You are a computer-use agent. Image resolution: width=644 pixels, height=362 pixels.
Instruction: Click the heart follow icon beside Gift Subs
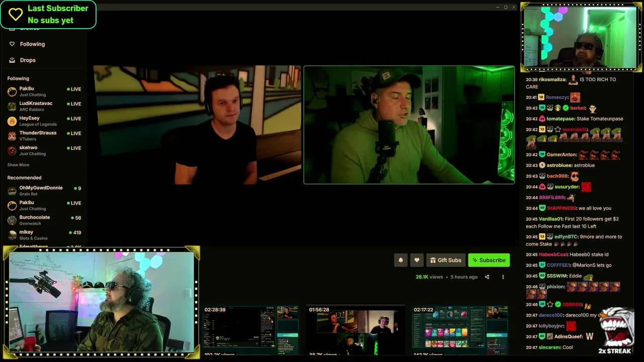pyautogui.click(x=417, y=260)
